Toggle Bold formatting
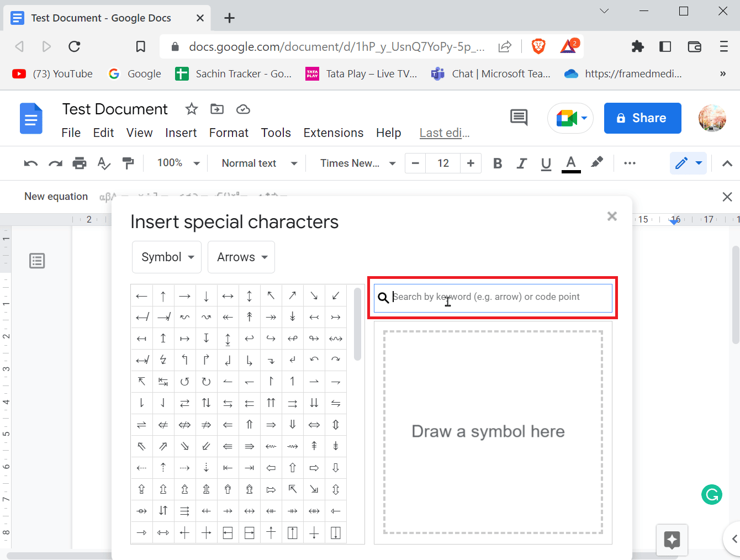The width and height of the screenshot is (740, 560). coord(498,163)
